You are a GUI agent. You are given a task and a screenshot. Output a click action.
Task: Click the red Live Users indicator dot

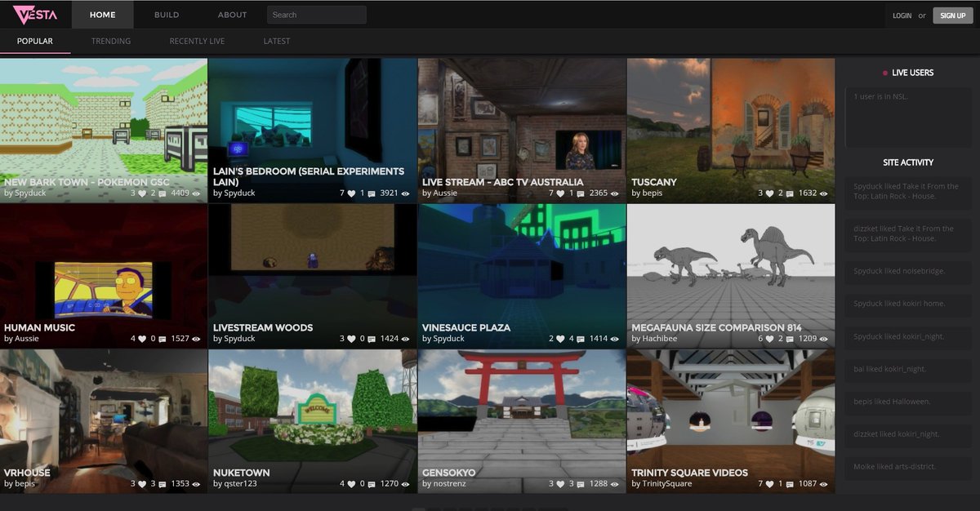pos(884,73)
